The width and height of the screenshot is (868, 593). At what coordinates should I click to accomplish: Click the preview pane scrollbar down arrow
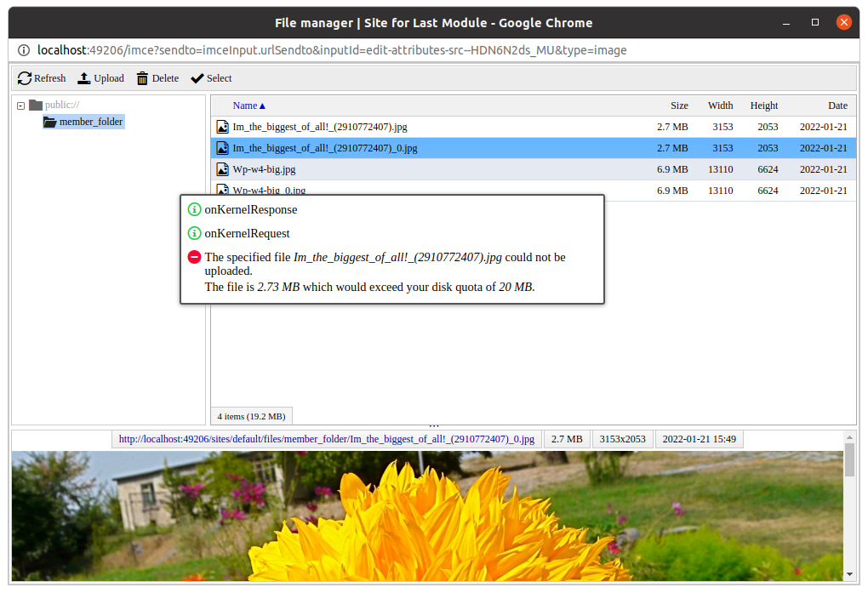coord(848,573)
